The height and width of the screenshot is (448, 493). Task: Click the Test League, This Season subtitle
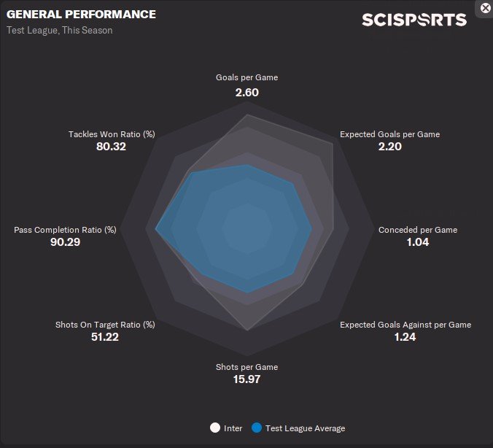(x=60, y=31)
